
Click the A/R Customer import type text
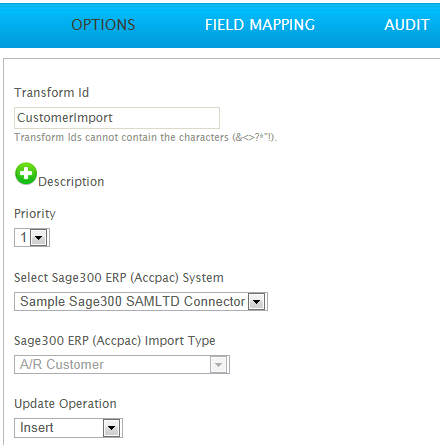pyautogui.click(x=62, y=364)
